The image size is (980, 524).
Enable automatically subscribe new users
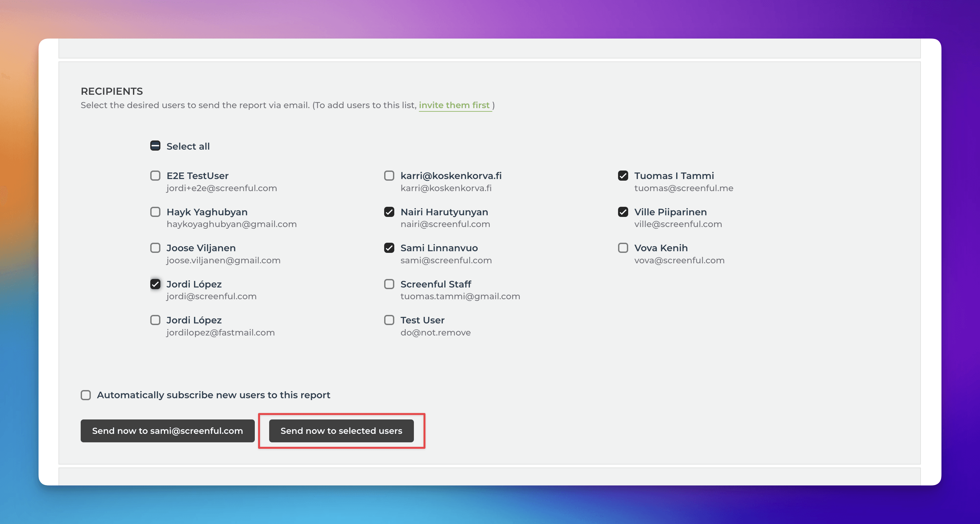(86, 395)
